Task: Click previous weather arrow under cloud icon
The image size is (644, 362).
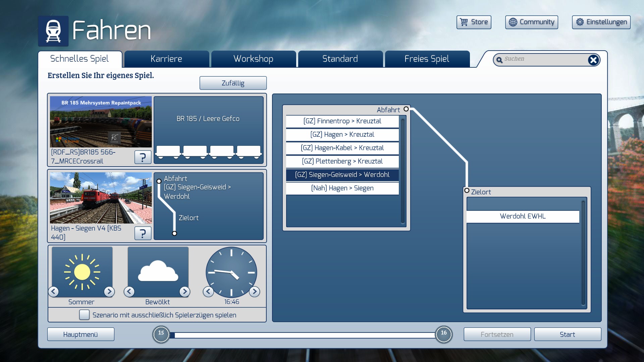Action: 129,292
